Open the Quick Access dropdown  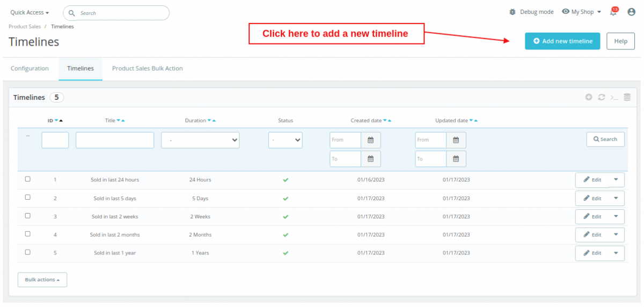[30, 12]
